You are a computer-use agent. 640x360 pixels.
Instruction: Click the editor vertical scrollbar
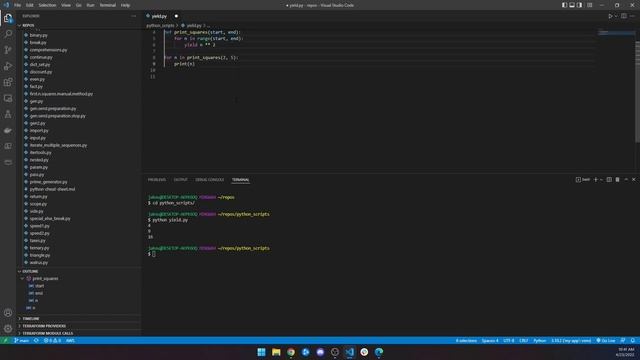click(x=638, y=92)
